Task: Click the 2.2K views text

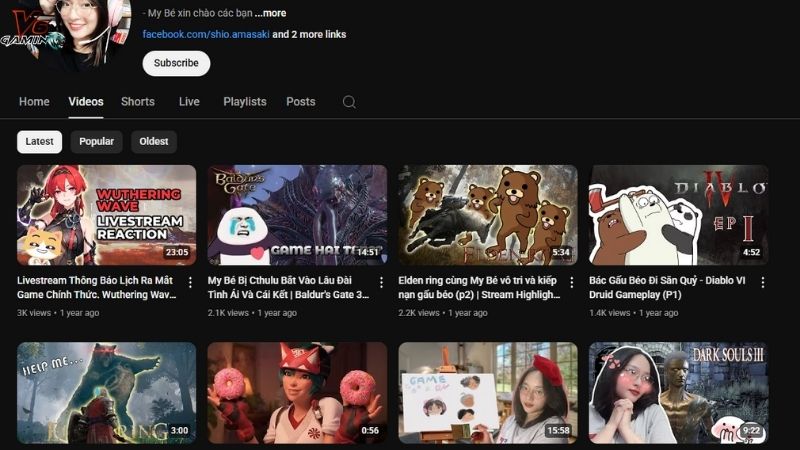Action: point(419,313)
